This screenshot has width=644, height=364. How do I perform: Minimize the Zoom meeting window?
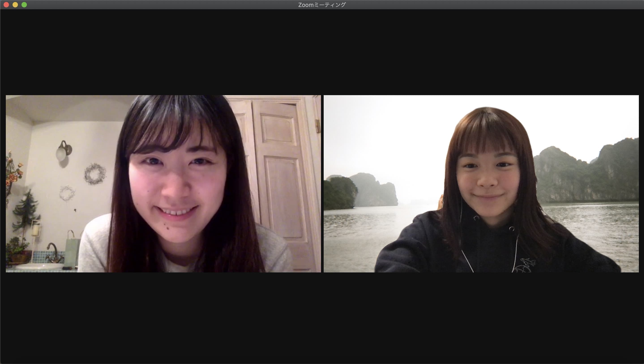(15, 5)
